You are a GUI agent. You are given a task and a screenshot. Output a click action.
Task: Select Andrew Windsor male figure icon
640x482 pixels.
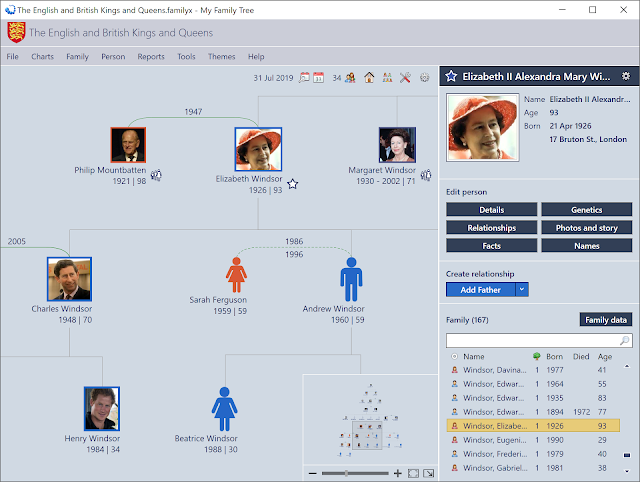pos(351,279)
